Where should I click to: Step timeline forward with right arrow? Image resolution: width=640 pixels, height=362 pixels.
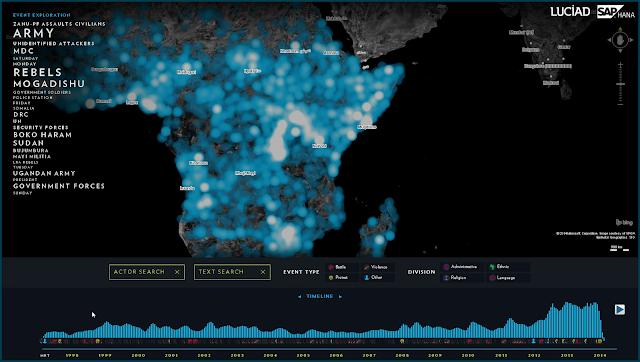coord(340,297)
